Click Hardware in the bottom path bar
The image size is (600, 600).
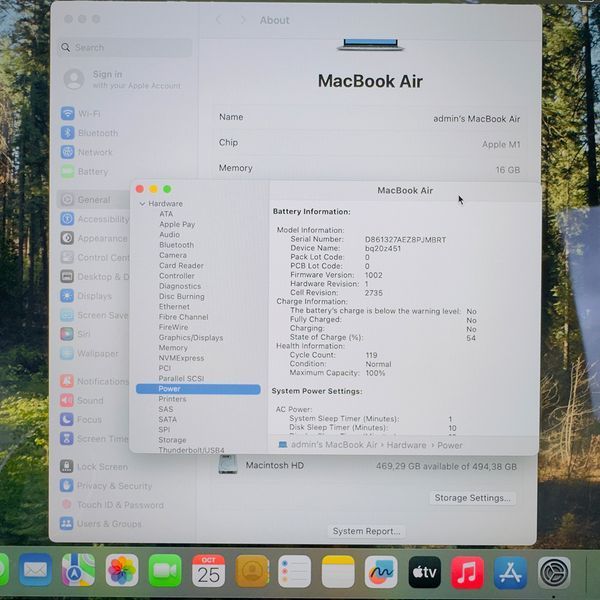(x=406, y=445)
